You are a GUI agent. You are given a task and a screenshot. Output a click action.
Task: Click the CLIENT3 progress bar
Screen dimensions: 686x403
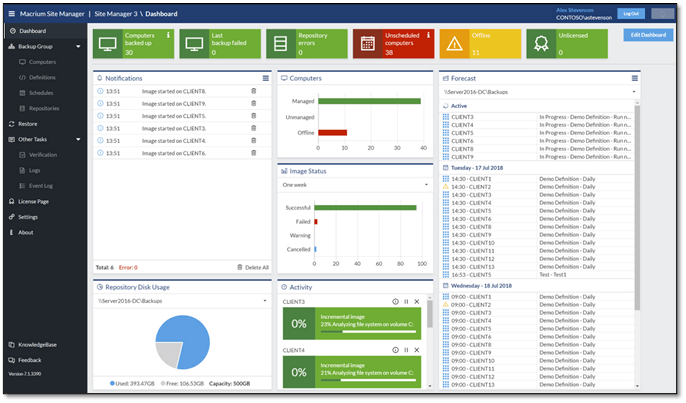[368, 332]
